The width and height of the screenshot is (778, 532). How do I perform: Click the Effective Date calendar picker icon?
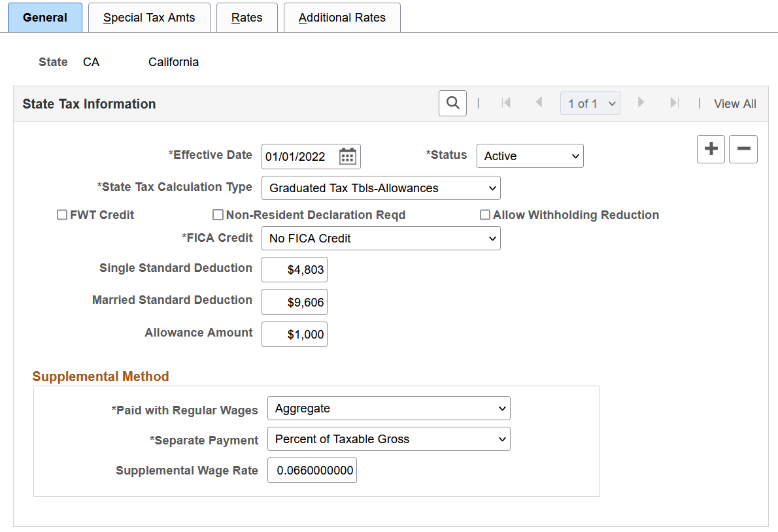(347, 156)
